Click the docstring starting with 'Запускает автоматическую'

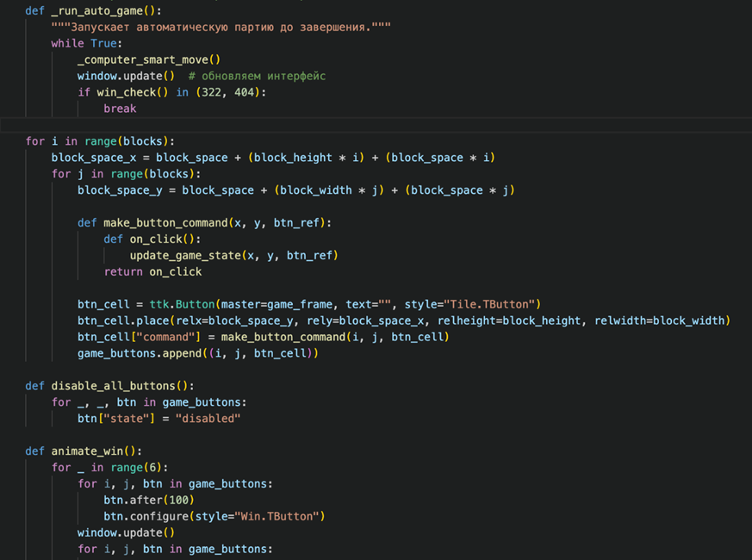pyautogui.click(x=221, y=27)
